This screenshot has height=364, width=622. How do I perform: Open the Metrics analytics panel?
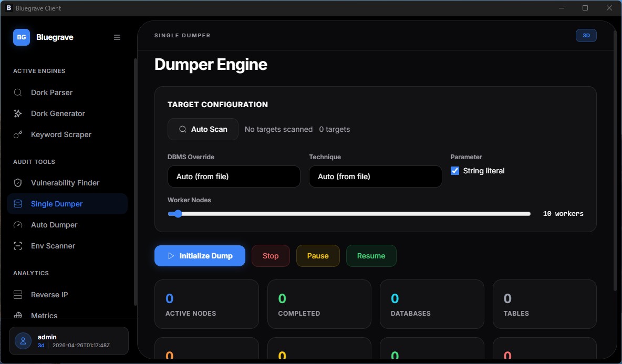45,315
